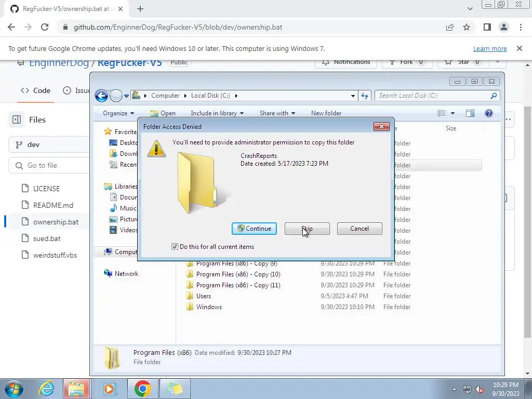Open LICENSE file in GitHub tree
The height and width of the screenshot is (399, 532).
pos(46,188)
